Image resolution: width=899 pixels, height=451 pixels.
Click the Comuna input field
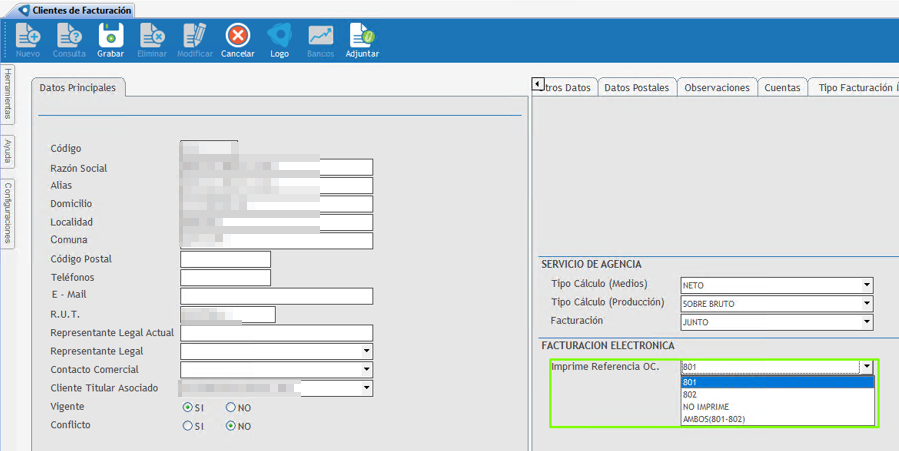(x=276, y=241)
